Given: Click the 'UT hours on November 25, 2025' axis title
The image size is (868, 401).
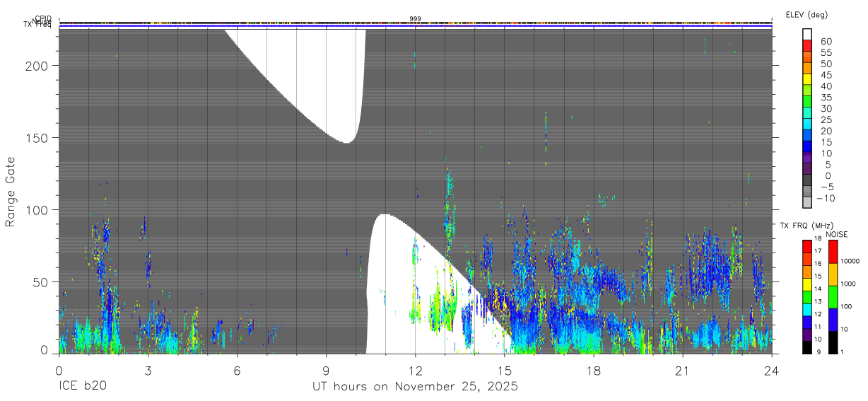Looking at the screenshot, I should 415,387.
